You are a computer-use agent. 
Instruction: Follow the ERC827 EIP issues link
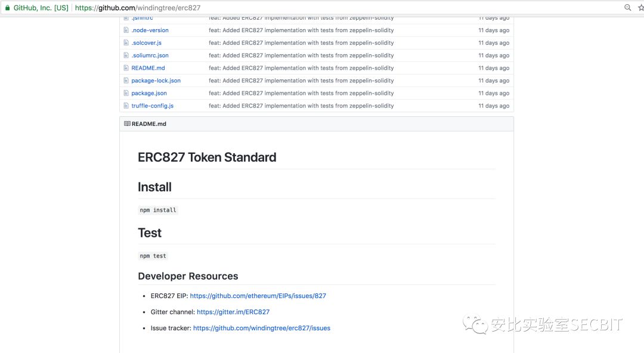point(258,296)
